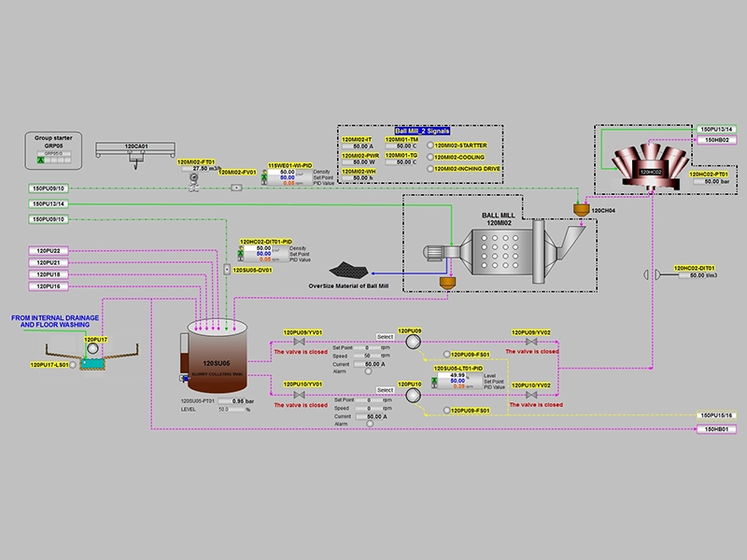Click the 120PU10 pump symbol
The image size is (747, 560).
(413, 395)
